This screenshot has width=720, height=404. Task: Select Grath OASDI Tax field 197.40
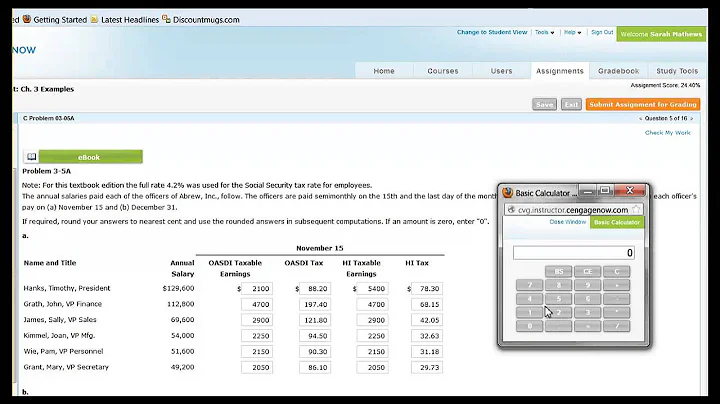[315, 304]
